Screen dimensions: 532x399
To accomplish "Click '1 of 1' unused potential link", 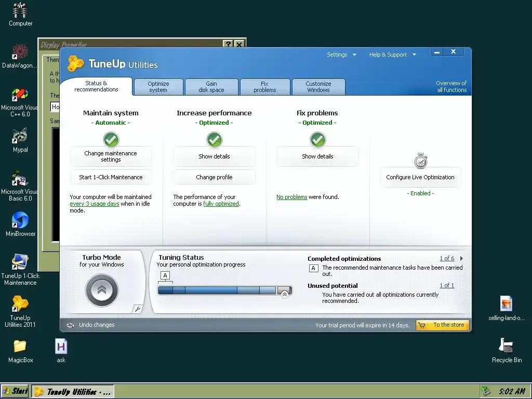I will 447,285.
